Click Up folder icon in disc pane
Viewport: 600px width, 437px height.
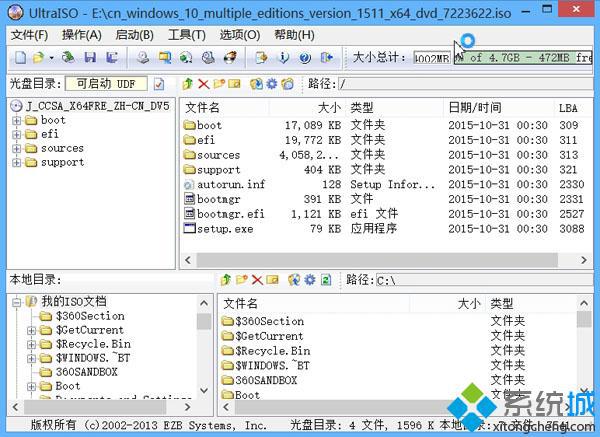click(x=188, y=83)
